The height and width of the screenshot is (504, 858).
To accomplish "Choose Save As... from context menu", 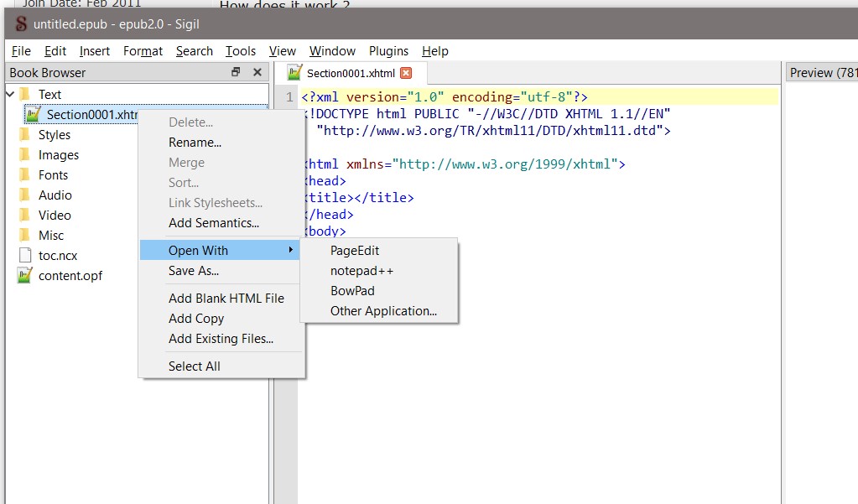I will [x=221, y=270].
